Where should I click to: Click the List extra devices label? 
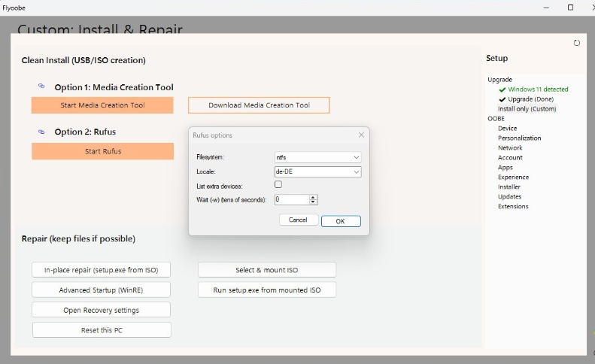(x=220, y=187)
